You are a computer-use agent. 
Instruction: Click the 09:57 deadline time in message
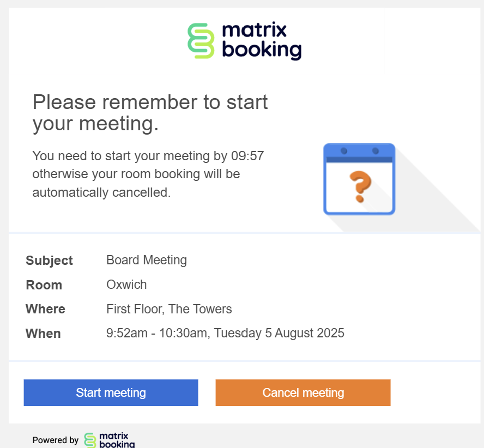(247, 156)
